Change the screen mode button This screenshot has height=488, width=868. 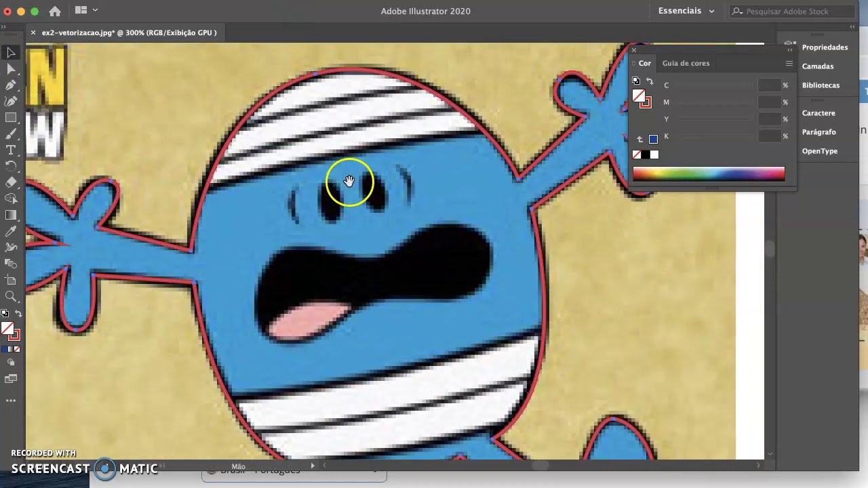click(x=11, y=380)
